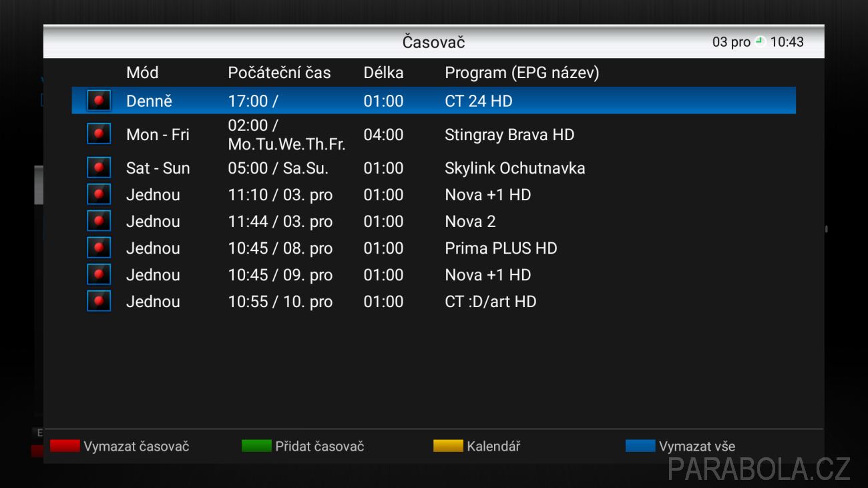The height and width of the screenshot is (488, 868).
Task: Select the Sat - Sun mode cell
Action: coord(158,168)
